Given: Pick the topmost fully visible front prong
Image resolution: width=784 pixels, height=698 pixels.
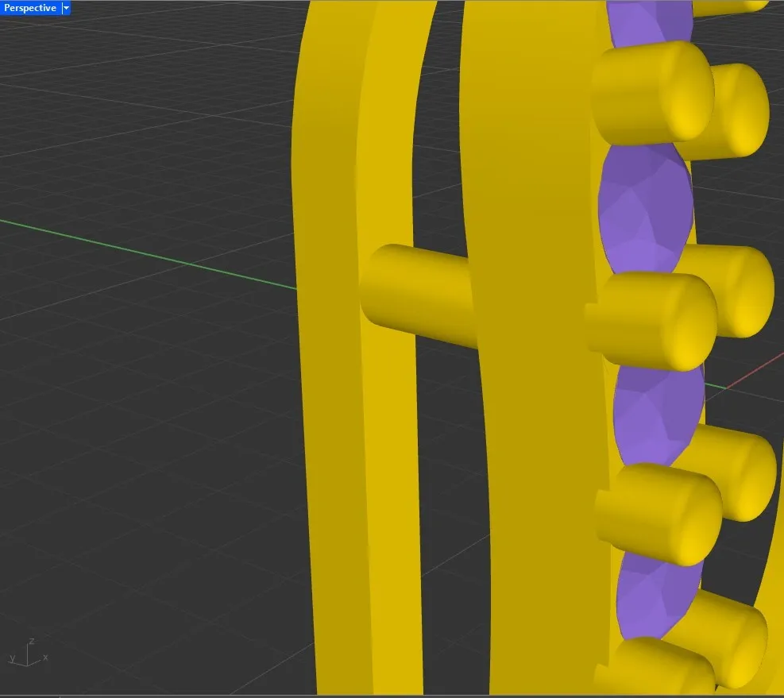Looking at the screenshot, I should pos(651,91).
